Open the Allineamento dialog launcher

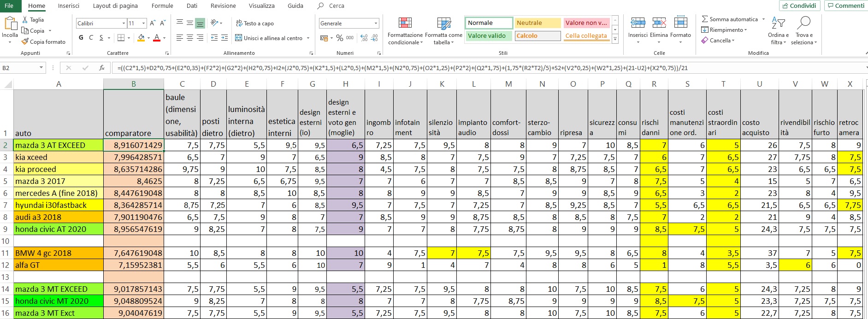pyautogui.click(x=312, y=53)
